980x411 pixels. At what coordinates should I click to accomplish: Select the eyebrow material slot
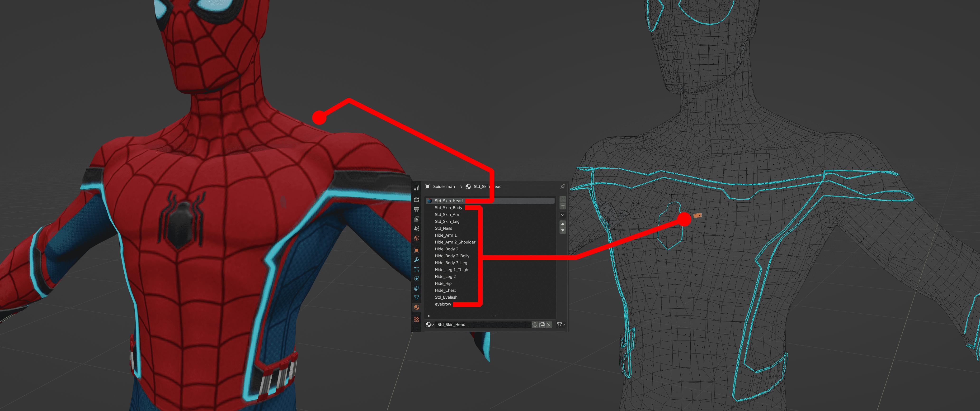point(490,304)
